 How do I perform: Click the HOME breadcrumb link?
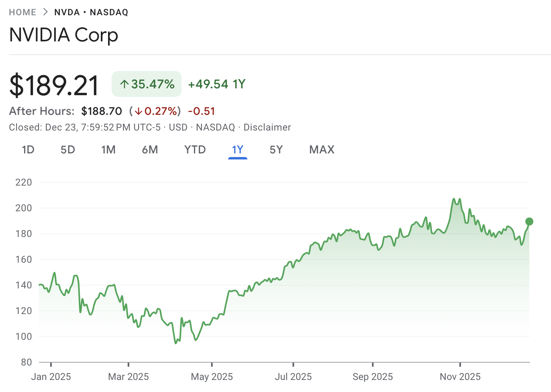click(x=22, y=12)
